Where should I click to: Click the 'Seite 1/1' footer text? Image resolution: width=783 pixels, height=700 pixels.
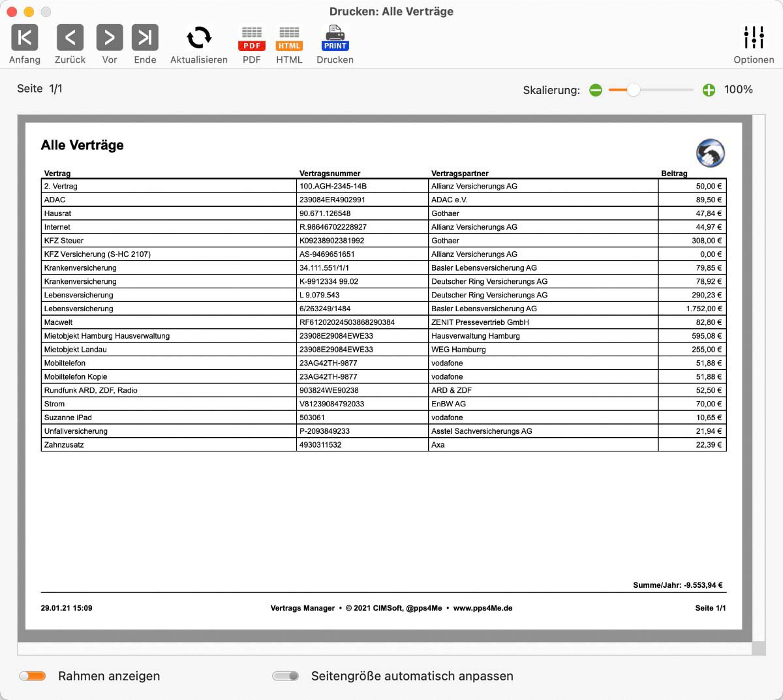pos(711,608)
